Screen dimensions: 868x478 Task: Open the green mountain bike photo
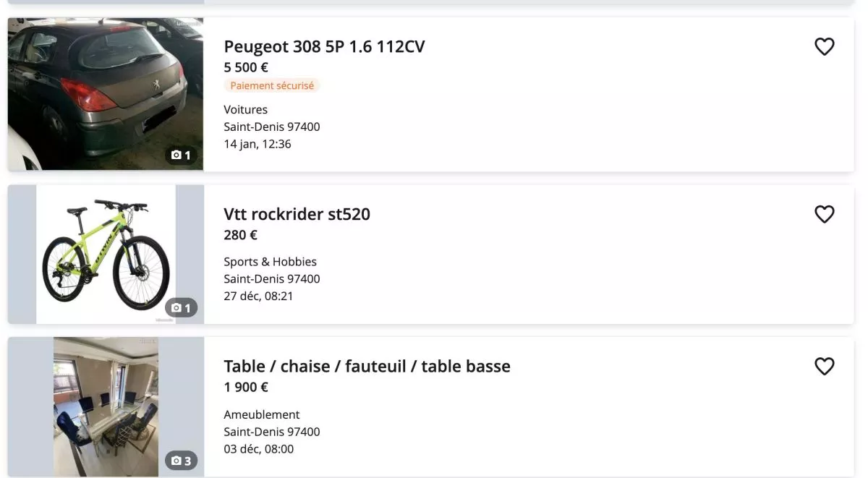click(106, 253)
